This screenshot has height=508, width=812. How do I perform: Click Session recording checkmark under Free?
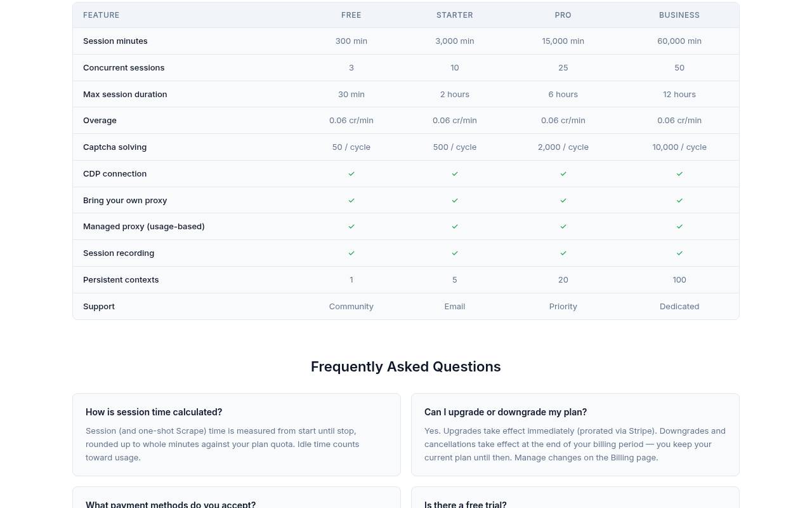351,253
